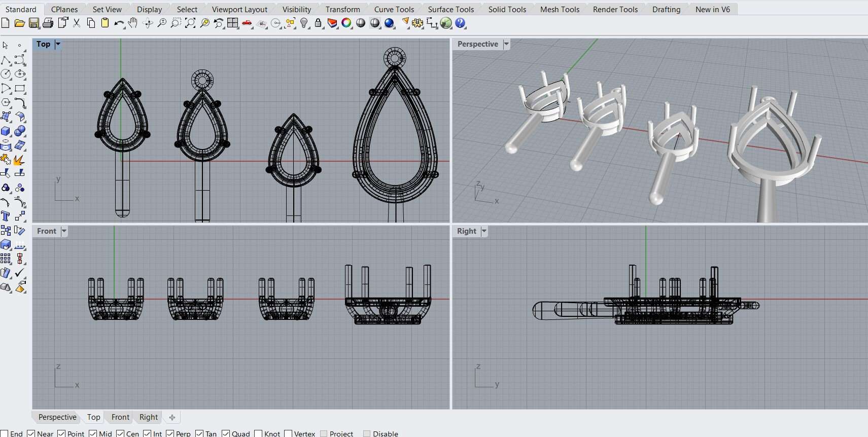Image resolution: width=868 pixels, height=437 pixels.
Task: Cut selection with scissors icon
Action: [77, 23]
